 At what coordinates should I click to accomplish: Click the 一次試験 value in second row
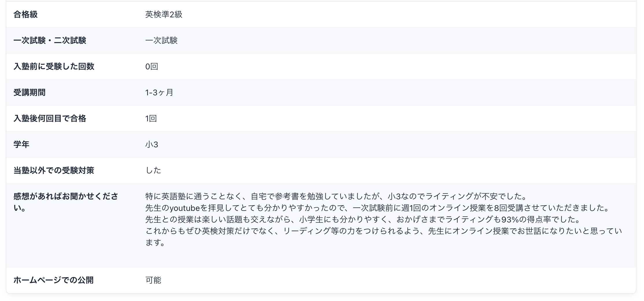point(161,40)
